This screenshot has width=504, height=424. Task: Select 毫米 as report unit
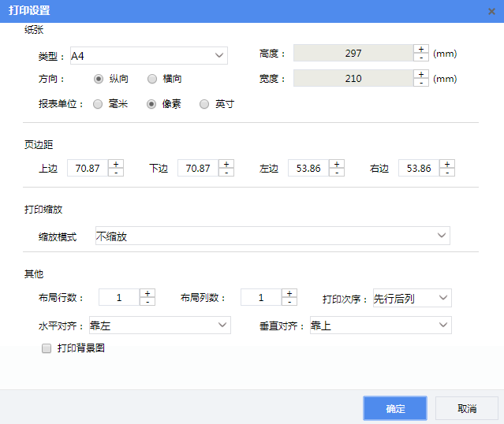pyautogui.click(x=99, y=104)
